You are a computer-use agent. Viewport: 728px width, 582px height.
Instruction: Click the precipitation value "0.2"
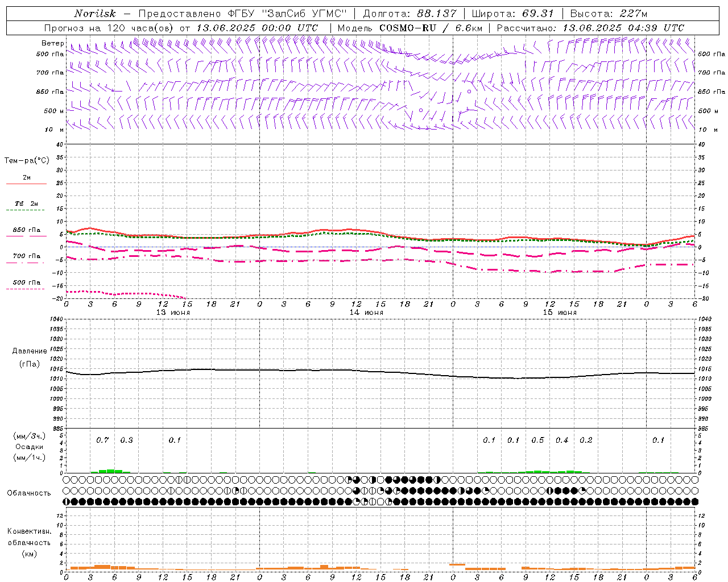pos(586,440)
